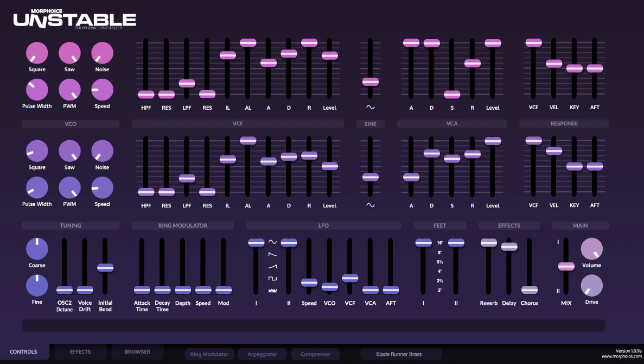Screen dimensions: 644x364
Task: Select the noise waveform in the LFO shape list
Action: [x=272, y=291]
